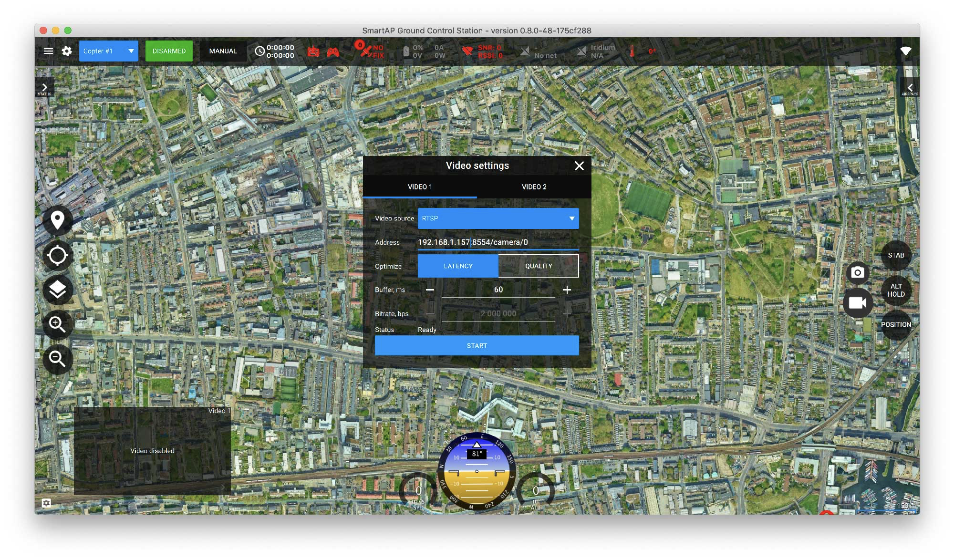
Task: Select LATENCY optimize option
Action: (x=458, y=266)
